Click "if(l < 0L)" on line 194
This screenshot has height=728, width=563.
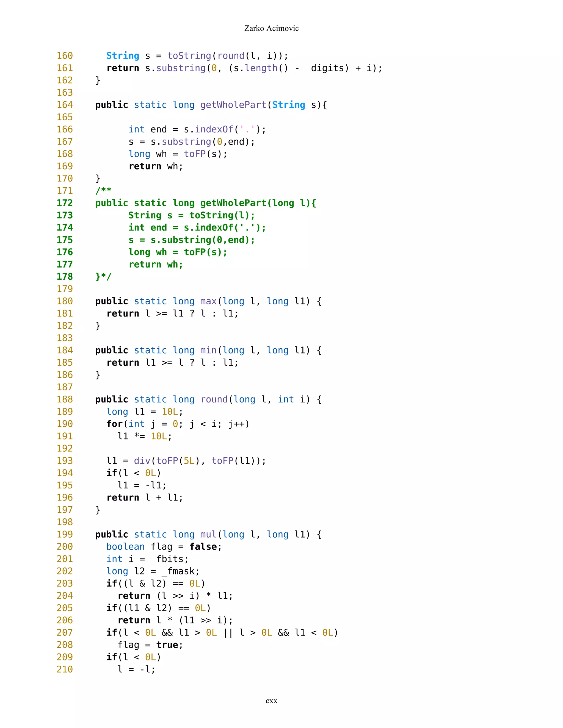[134, 473]
